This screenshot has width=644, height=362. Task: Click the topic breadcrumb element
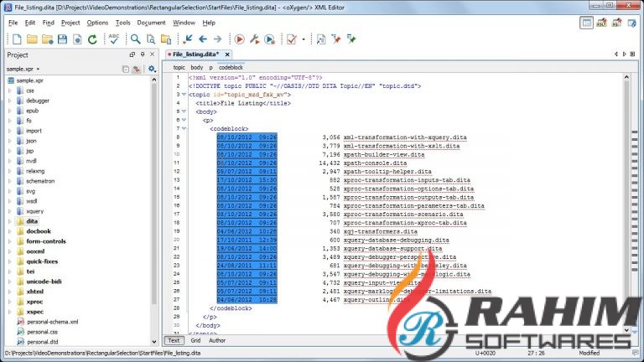pos(179,67)
